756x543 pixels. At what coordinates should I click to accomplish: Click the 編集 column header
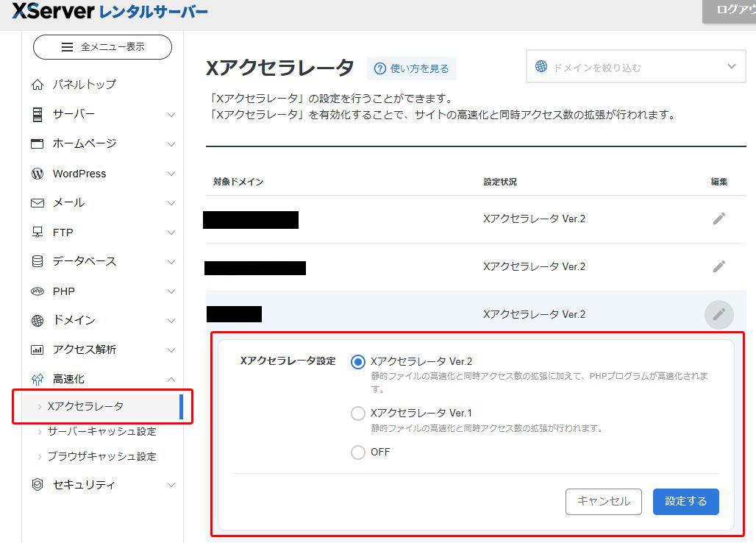pos(719,182)
